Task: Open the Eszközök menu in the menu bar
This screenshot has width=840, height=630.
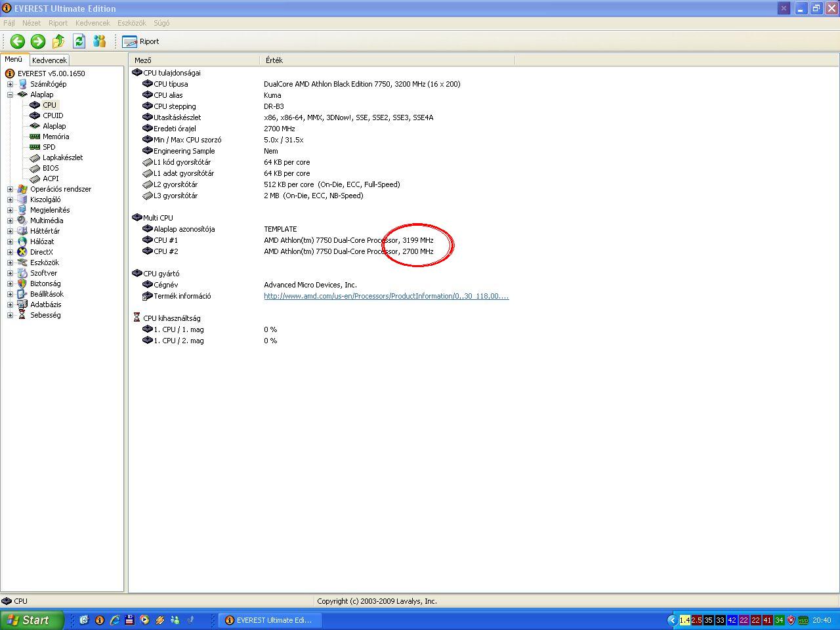Action: pos(132,23)
